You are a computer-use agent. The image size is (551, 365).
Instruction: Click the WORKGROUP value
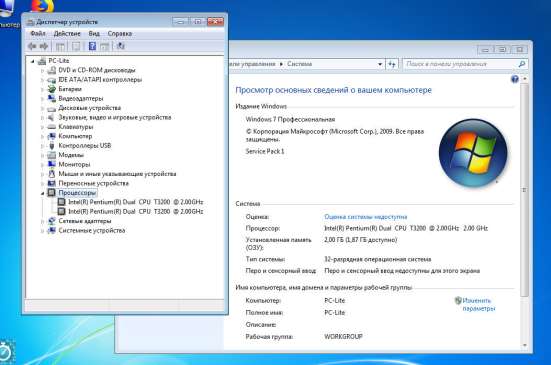[343, 337]
